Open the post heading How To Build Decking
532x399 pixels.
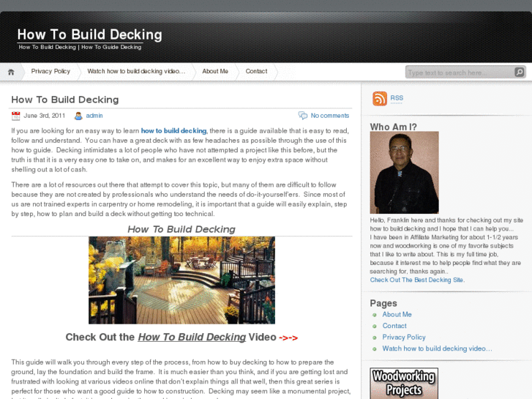pos(65,100)
